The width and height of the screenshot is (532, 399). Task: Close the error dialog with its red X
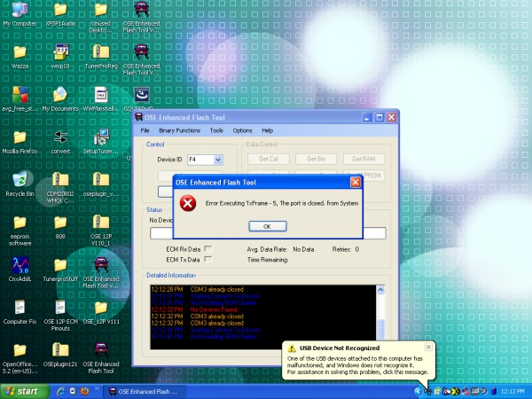pyautogui.click(x=356, y=183)
